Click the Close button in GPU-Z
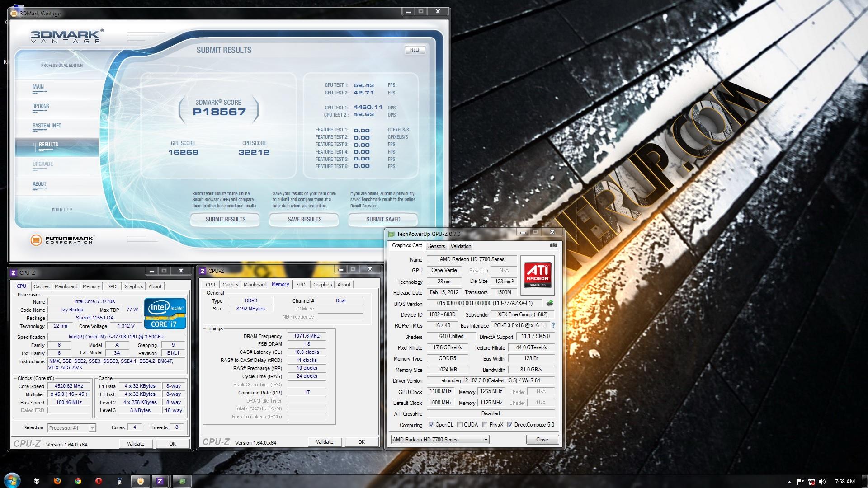Image resolution: width=868 pixels, height=488 pixels. click(542, 440)
